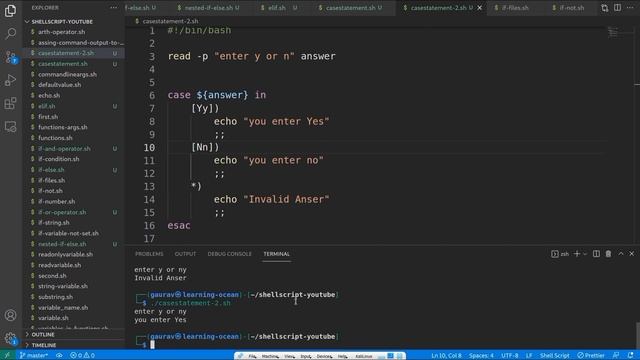Click the open changes compare icon

[x=604, y=8]
